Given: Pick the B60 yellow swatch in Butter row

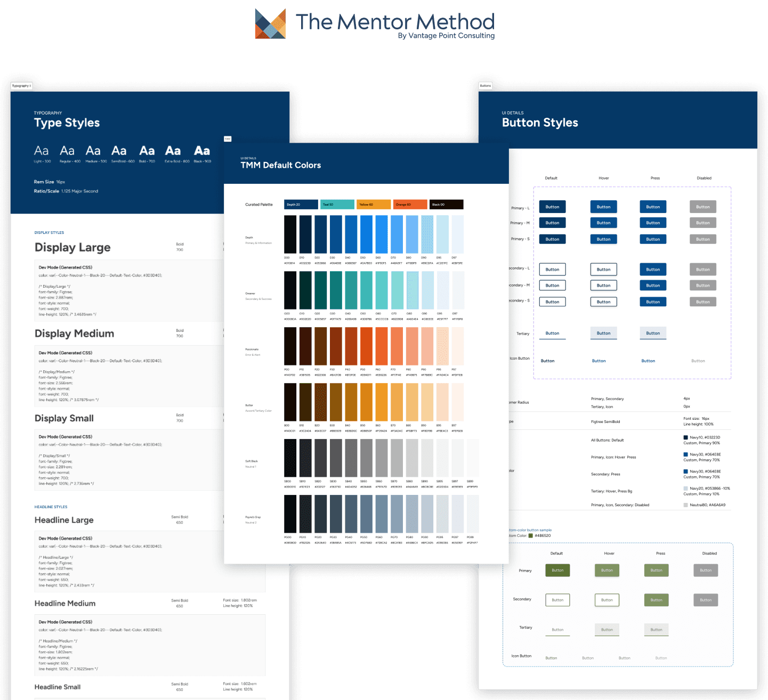Looking at the screenshot, I should tap(382, 402).
